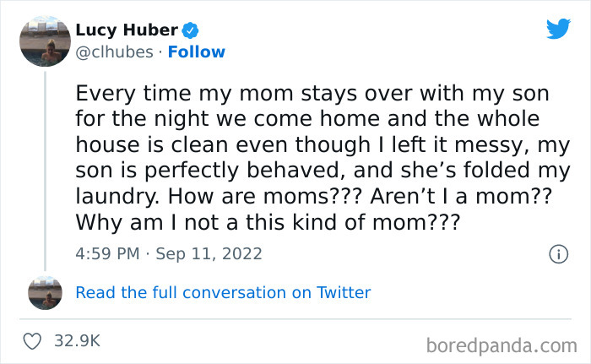Like the tweet with the heart icon
The height and width of the screenshot is (364, 591).
pos(35,340)
